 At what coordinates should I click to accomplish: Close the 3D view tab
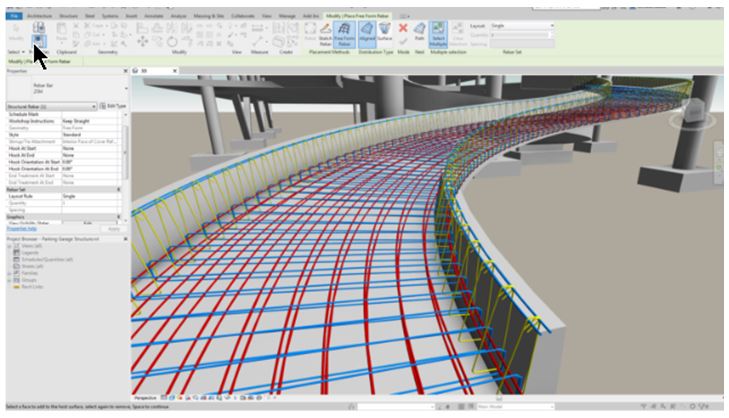(174, 71)
